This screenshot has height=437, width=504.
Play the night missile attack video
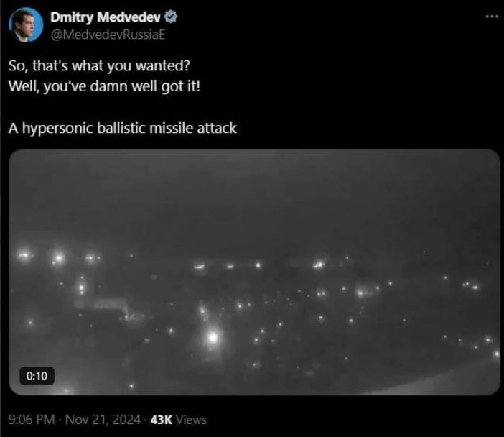pyautogui.click(x=254, y=272)
